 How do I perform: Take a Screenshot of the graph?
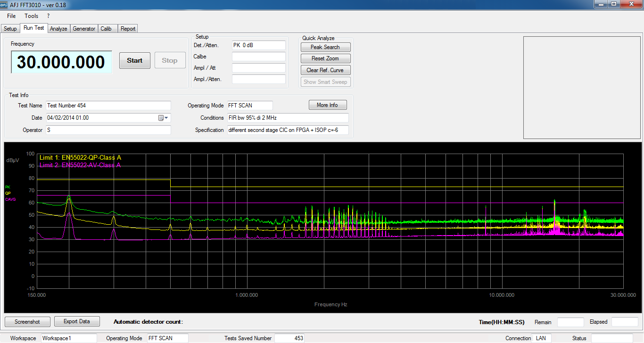tap(27, 322)
